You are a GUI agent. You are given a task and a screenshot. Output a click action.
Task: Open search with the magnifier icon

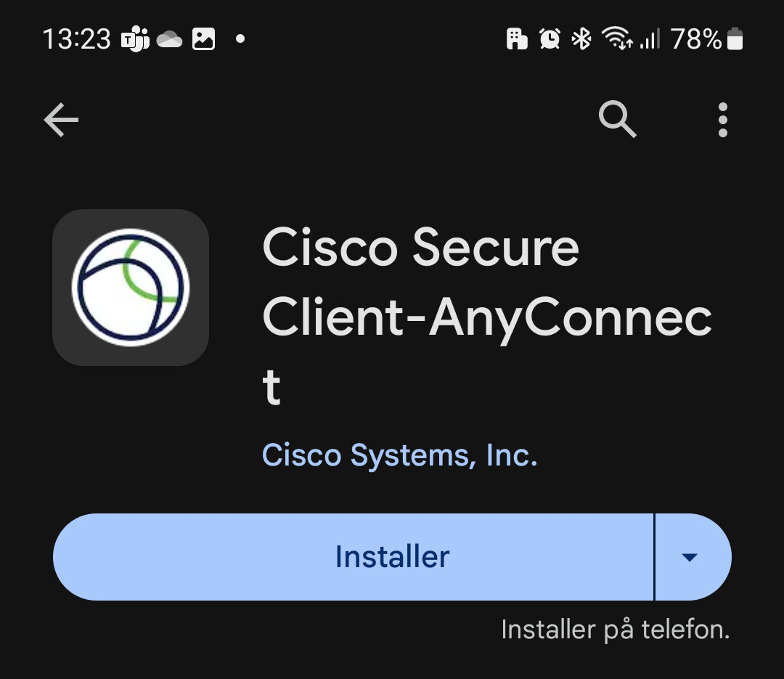[x=617, y=119]
